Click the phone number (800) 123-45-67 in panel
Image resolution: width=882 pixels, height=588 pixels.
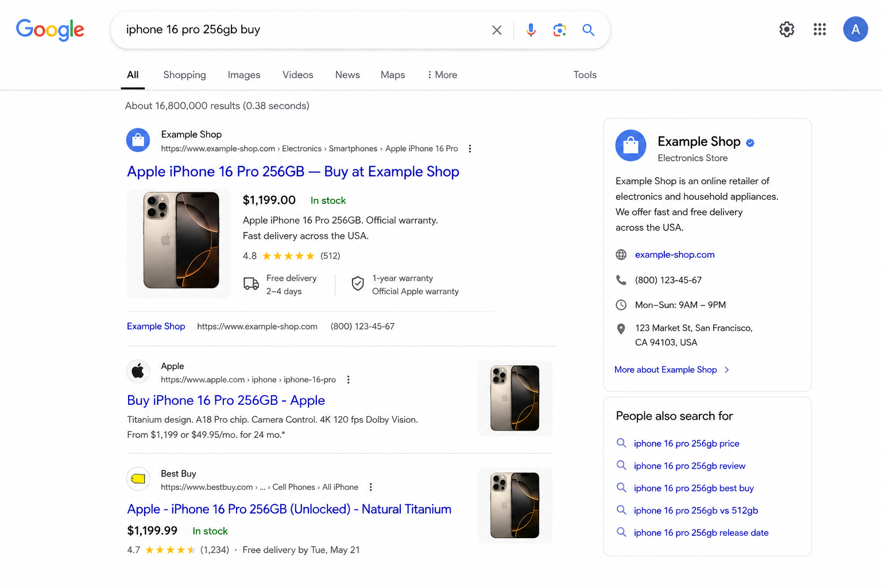coord(668,280)
